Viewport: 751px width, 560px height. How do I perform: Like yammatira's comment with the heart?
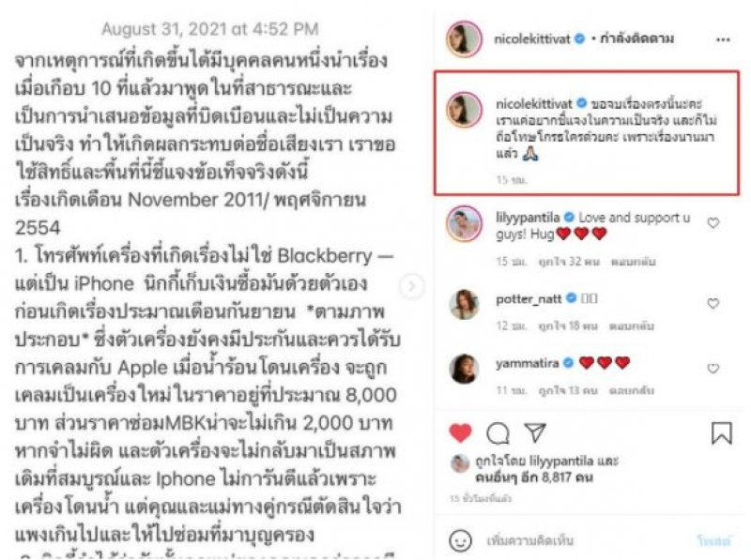tap(713, 368)
